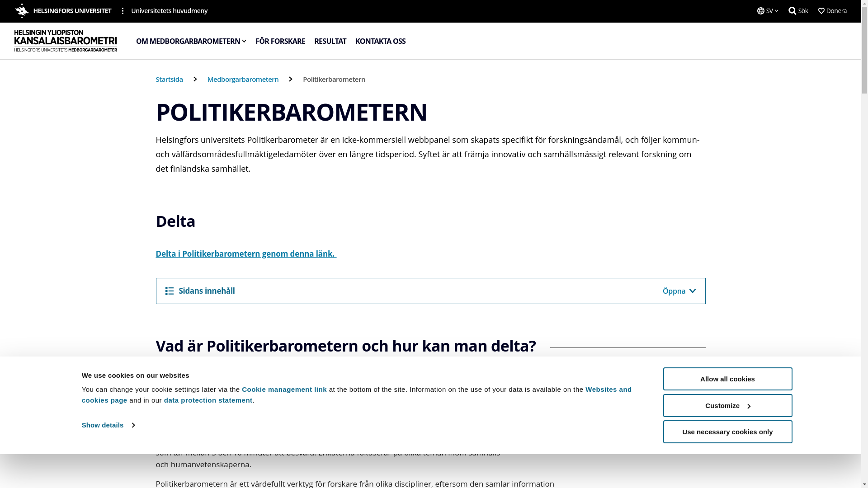The width and height of the screenshot is (868, 488).
Task: Open the Resultat menu item
Action: pos(330,41)
